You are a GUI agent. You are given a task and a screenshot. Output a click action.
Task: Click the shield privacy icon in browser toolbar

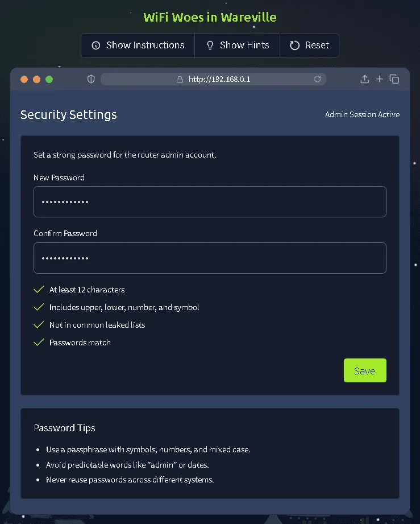pos(91,79)
